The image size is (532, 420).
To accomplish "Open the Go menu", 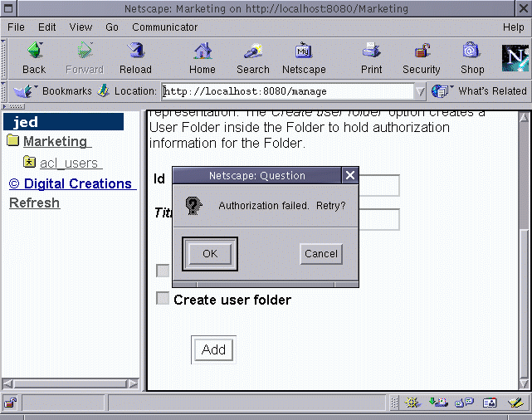I will tap(112, 27).
